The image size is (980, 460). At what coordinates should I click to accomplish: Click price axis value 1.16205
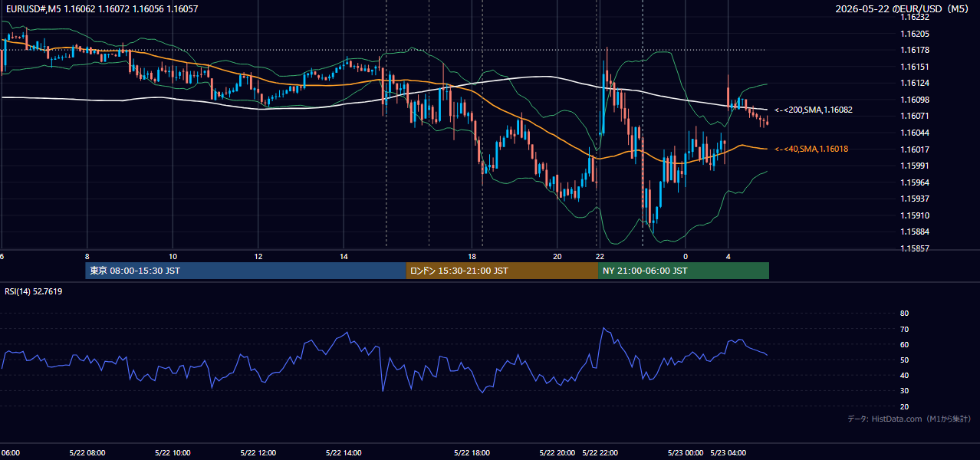tap(914, 34)
